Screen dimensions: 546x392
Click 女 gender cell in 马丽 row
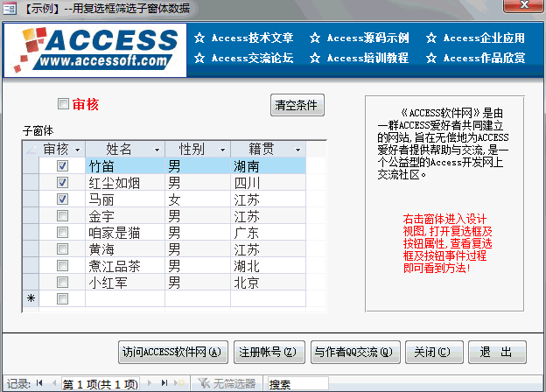click(x=198, y=199)
